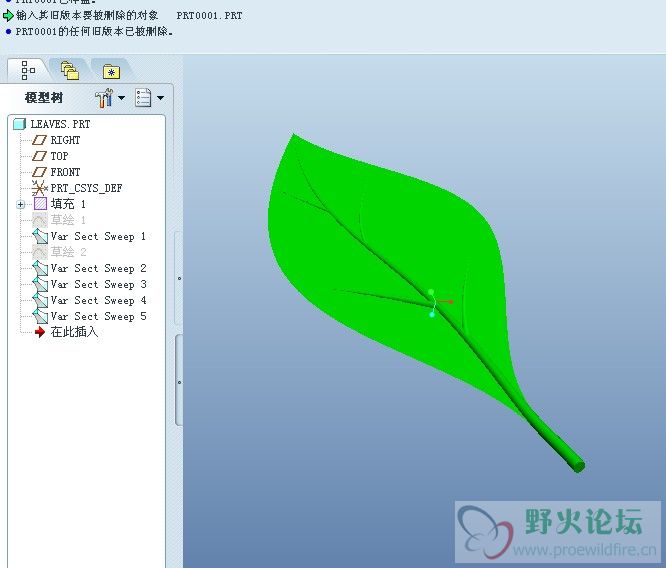The width and height of the screenshot is (666, 568).
Task: Click the FRONT plane icon
Action: click(x=40, y=172)
